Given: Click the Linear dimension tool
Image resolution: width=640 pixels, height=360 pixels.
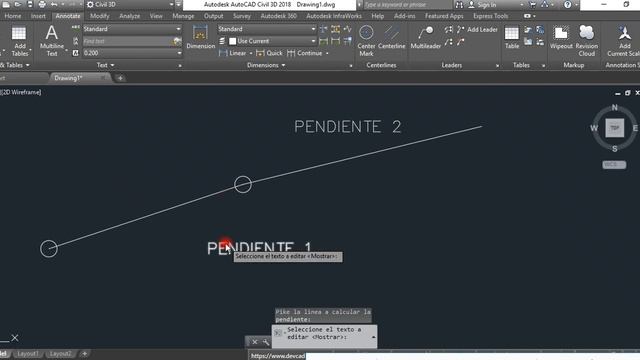Looking at the screenshot, I should [x=233, y=53].
